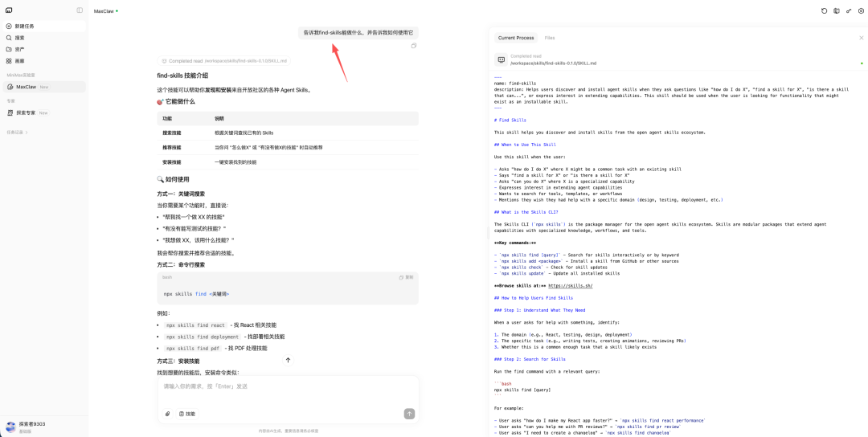Click inline code npx skills find react

coord(195,325)
